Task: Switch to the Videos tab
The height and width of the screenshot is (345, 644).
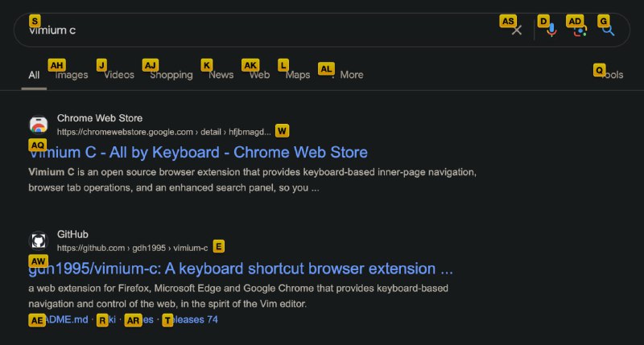Action: [118, 75]
